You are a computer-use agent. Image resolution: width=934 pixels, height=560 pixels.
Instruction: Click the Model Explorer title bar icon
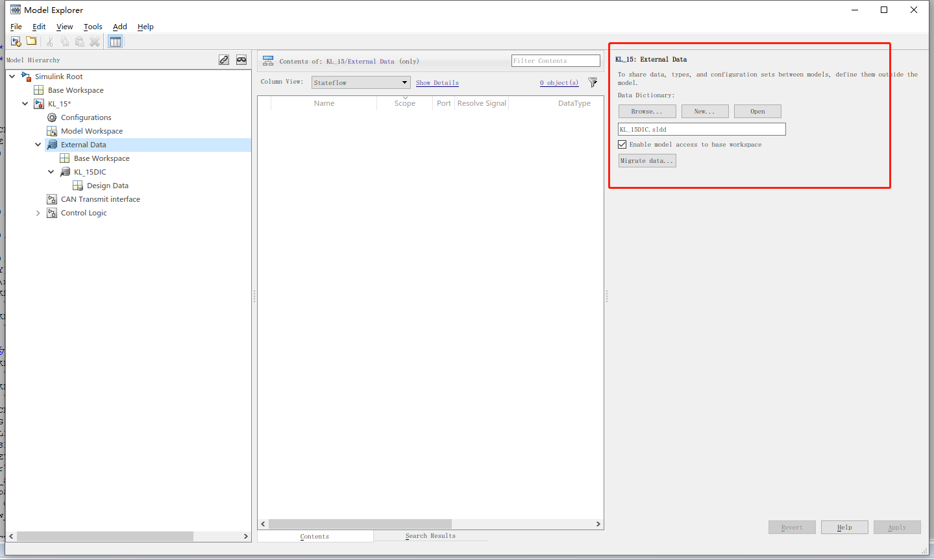point(16,10)
